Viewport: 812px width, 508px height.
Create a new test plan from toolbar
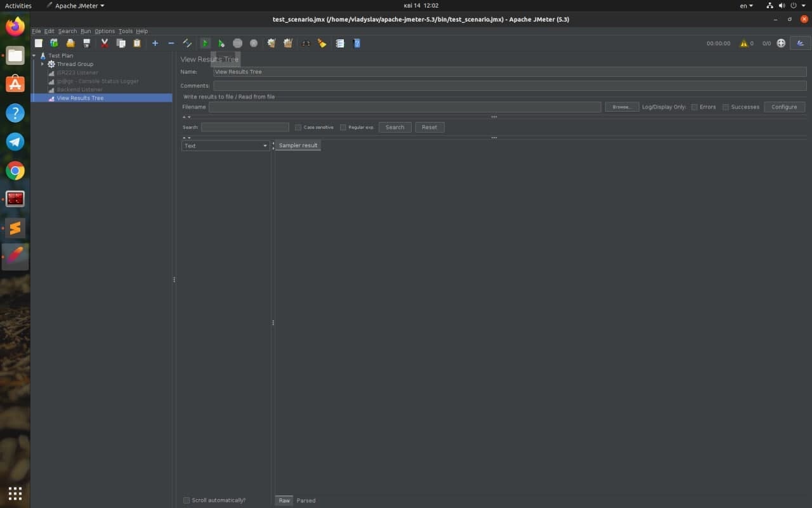(x=39, y=43)
